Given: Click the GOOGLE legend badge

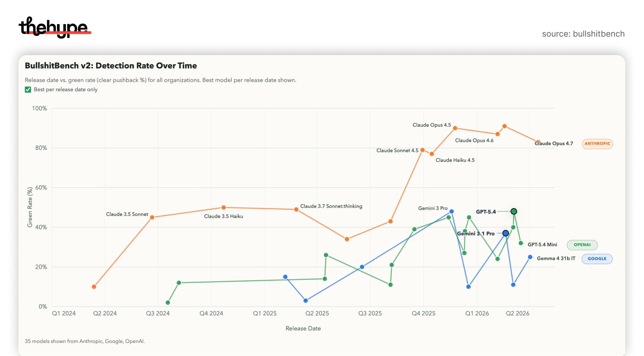Looking at the screenshot, I should (597, 259).
